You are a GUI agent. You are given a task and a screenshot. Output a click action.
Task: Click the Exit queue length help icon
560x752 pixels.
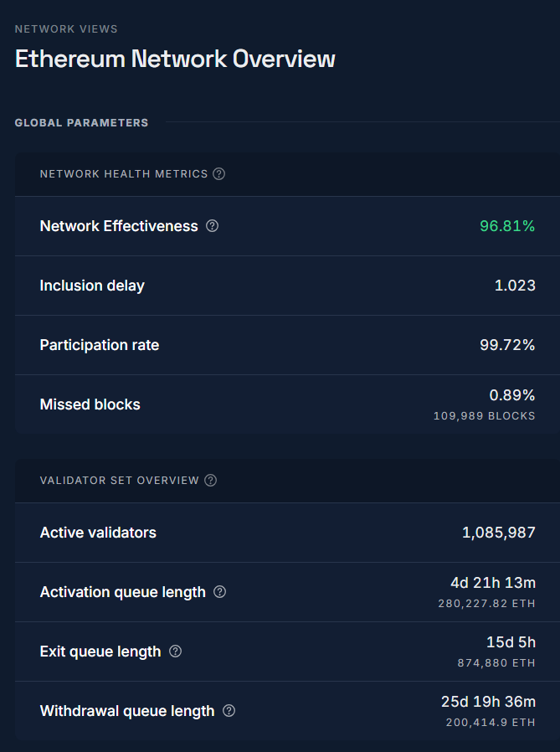175,652
